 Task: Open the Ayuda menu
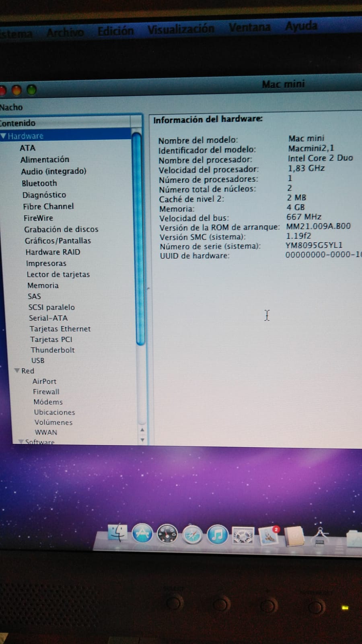click(301, 26)
